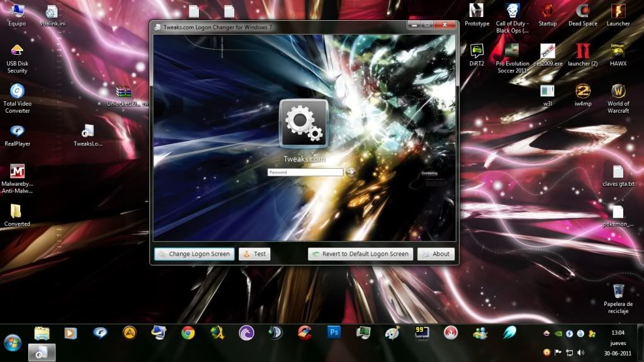
Task: Click the Action Center flag tray icon
Action: tap(558, 353)
